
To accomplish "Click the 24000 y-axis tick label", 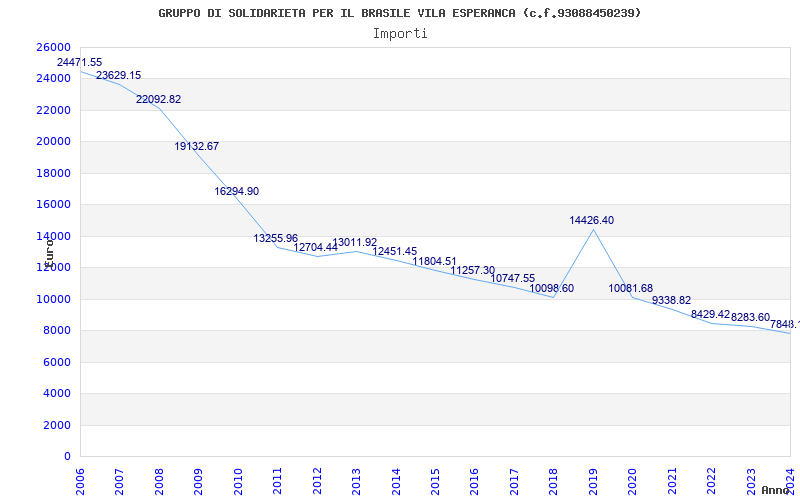I will [54, 79].
